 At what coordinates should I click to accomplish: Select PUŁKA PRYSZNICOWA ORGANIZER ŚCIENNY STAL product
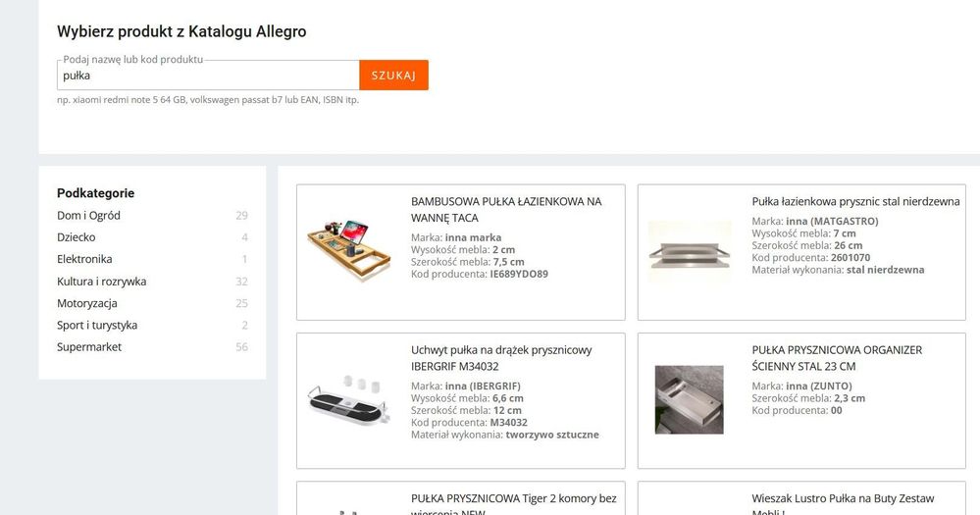coord(837,358)
